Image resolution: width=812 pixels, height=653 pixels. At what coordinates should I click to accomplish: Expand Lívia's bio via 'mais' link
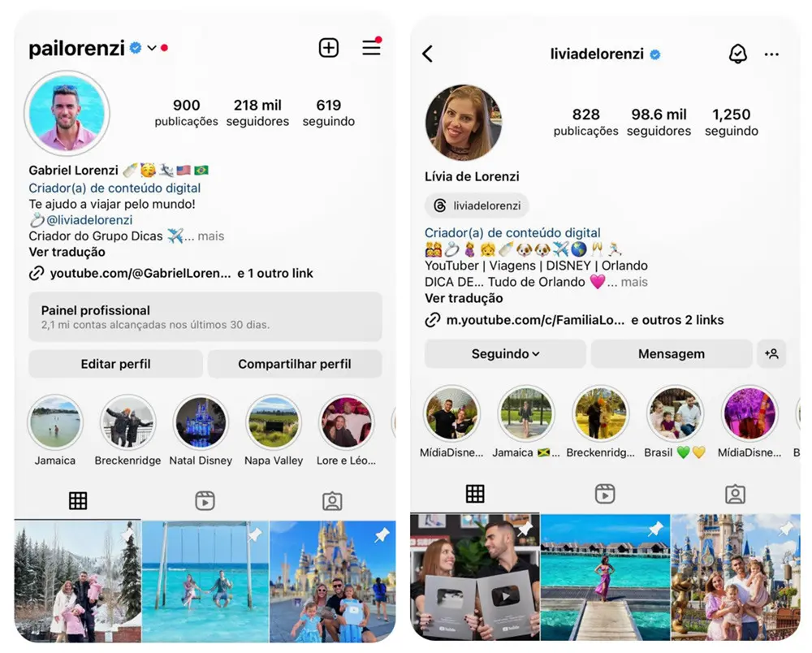tap(634, 282)
